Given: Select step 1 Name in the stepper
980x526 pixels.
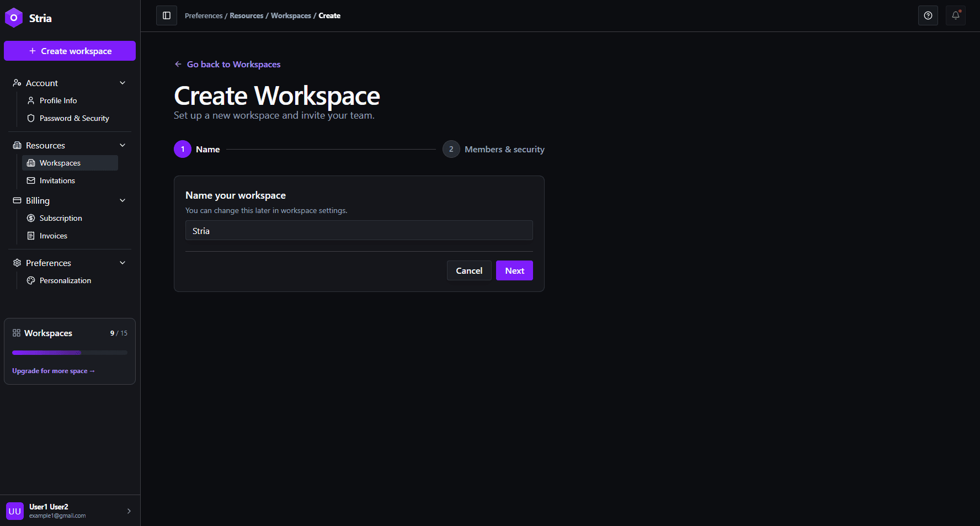Looking at the screenshot, I should pyautogui.click(x=197, y=149).
